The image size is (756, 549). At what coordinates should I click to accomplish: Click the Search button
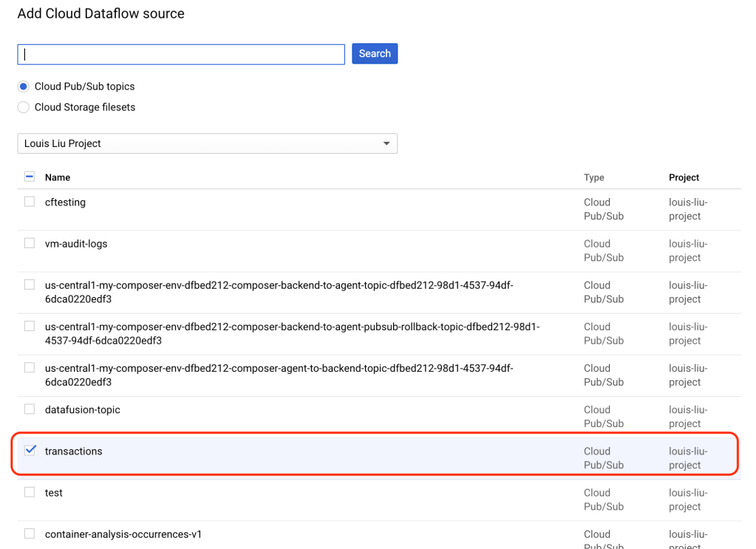[375, 54]
